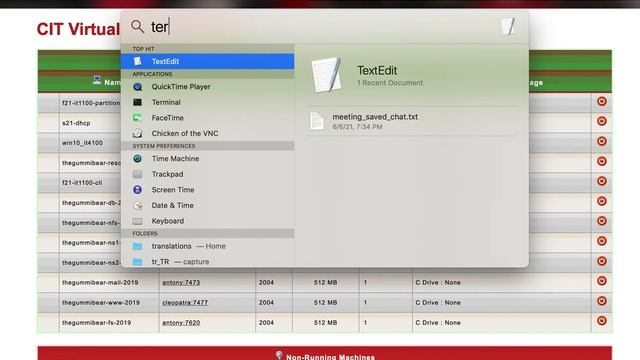Open Chicken of the VNC result
Screen dimensions: 640x360
pos(207,133)
